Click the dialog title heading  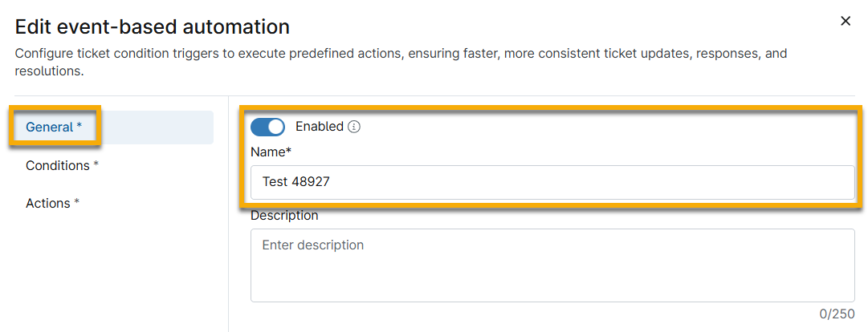(x=153, y=26)
